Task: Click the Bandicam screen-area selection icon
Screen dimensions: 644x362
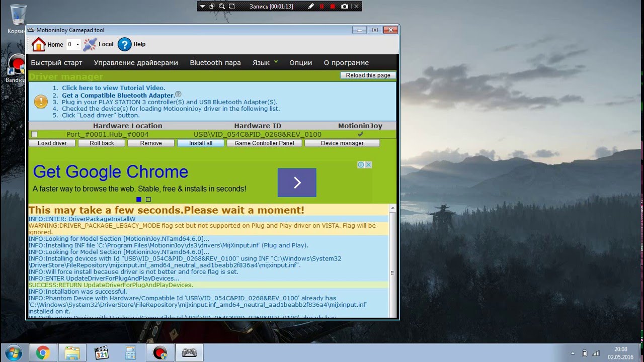Action: pyautogui.click(x=231, y=7)
